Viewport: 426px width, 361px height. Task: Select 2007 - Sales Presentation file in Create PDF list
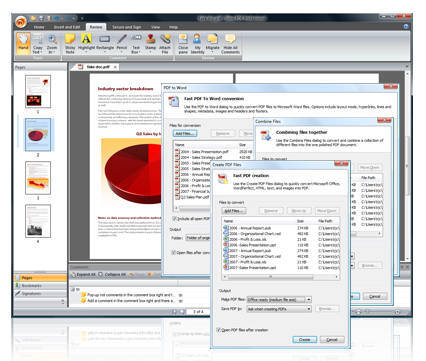pos(250,267)
